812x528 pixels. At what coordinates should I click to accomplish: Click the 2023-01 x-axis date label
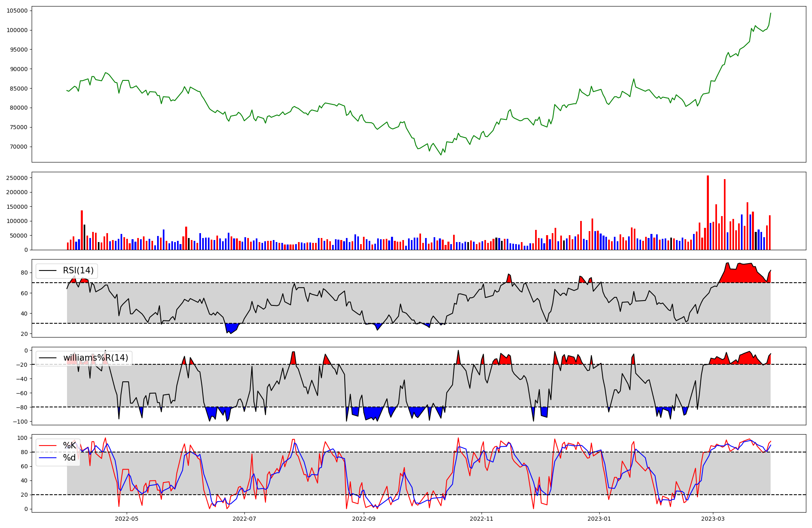pos(599,519)
